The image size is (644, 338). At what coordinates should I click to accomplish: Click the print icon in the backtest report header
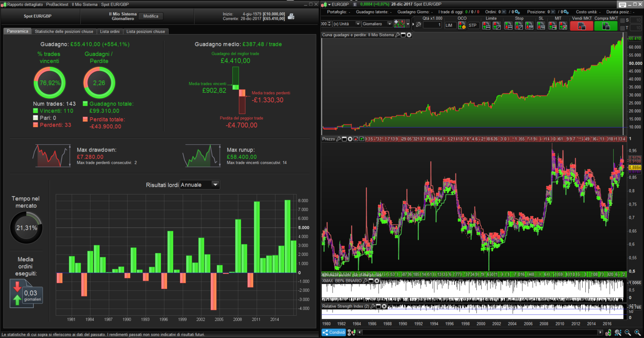pos(291,16)
